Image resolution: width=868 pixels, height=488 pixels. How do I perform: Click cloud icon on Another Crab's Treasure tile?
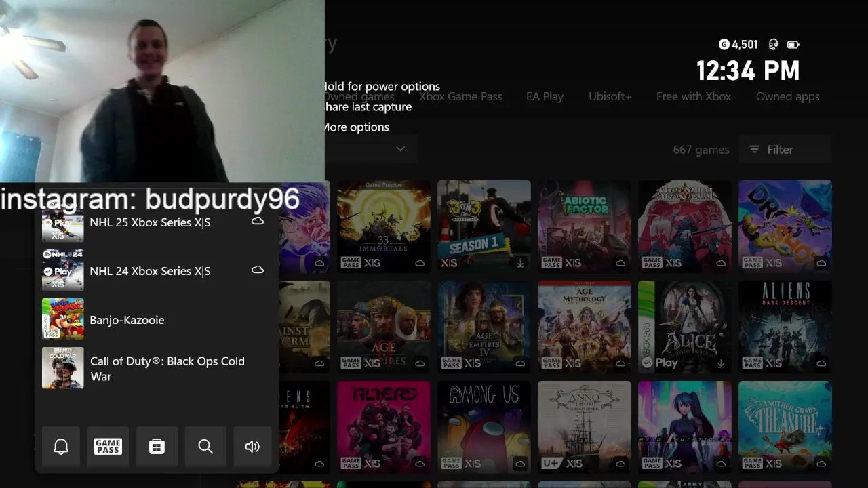(821, 464)
